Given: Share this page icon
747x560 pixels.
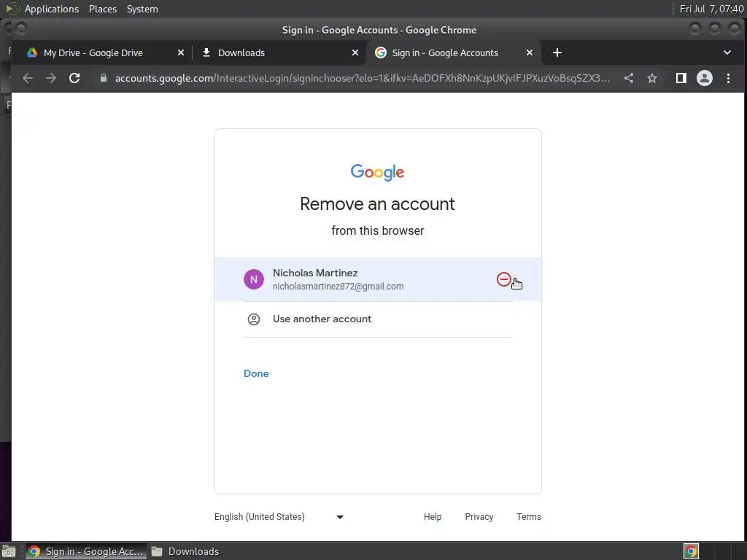Looking at the screenshot, I should (x=629, y=78).
